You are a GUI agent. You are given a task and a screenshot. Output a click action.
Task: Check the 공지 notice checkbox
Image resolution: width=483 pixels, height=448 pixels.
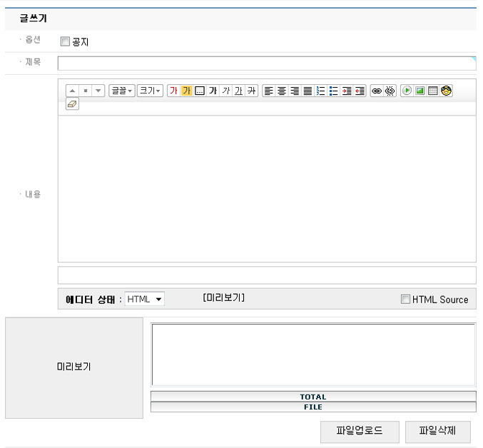click(x=65, y=42)
